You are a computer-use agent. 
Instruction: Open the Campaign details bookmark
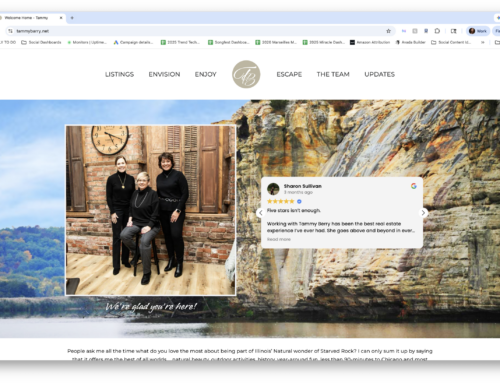pos(133,42)
